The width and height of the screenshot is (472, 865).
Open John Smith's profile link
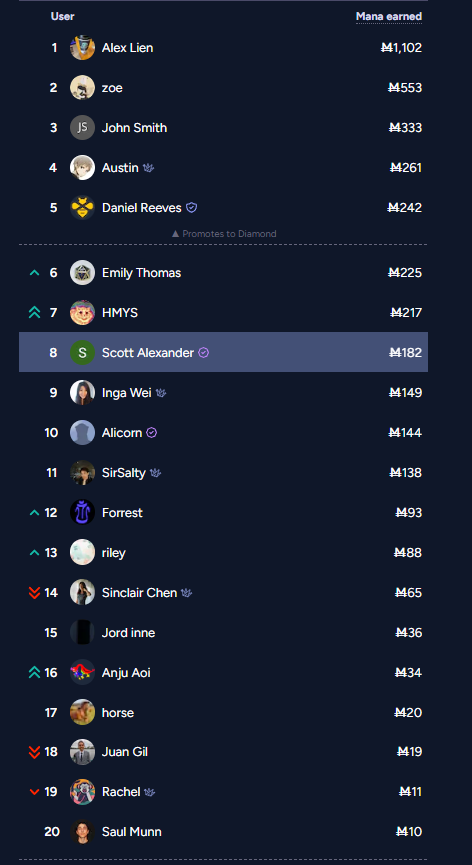click(x=135, y=128)
